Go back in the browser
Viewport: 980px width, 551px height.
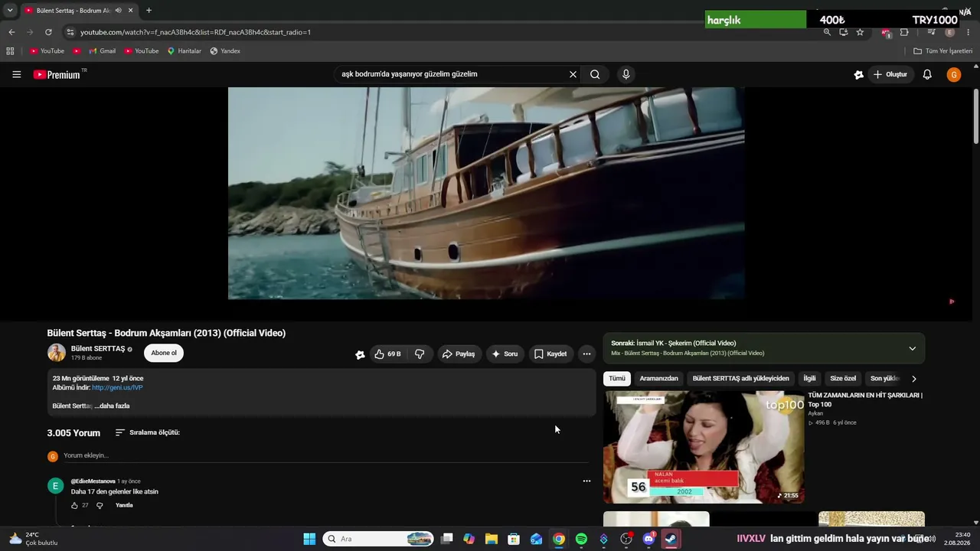11,32
